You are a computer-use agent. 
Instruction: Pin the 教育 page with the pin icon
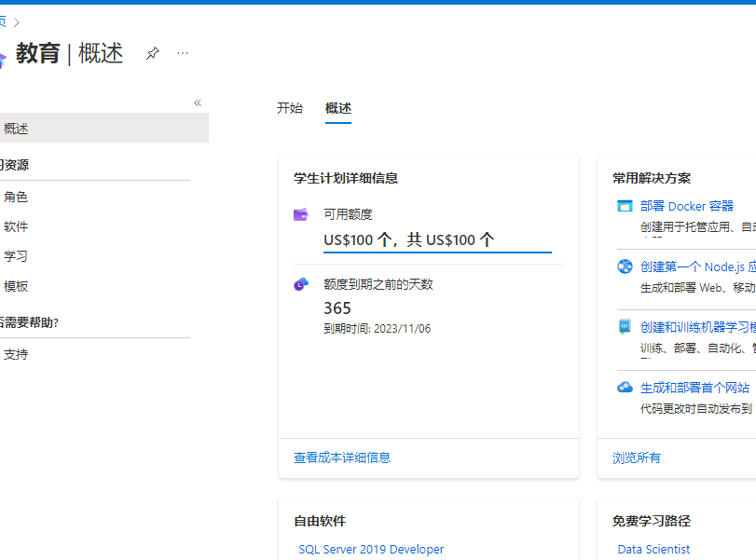click(x=153, y=53)
